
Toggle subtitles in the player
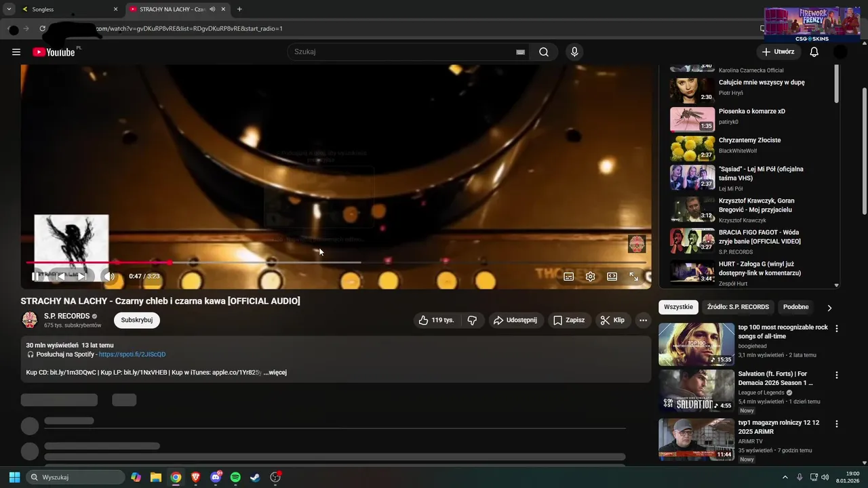coord(569,277)
